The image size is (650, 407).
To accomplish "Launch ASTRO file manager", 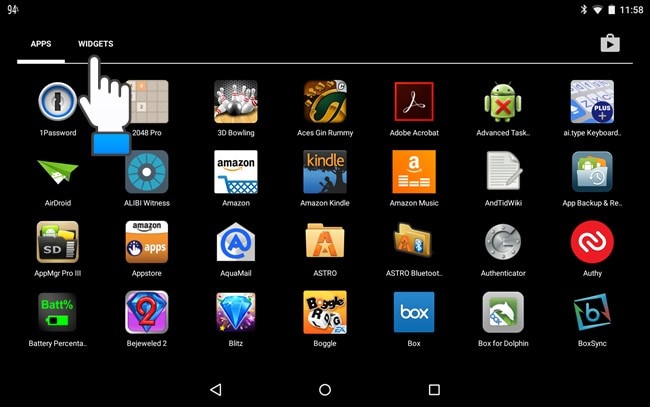I will point(325,242).
